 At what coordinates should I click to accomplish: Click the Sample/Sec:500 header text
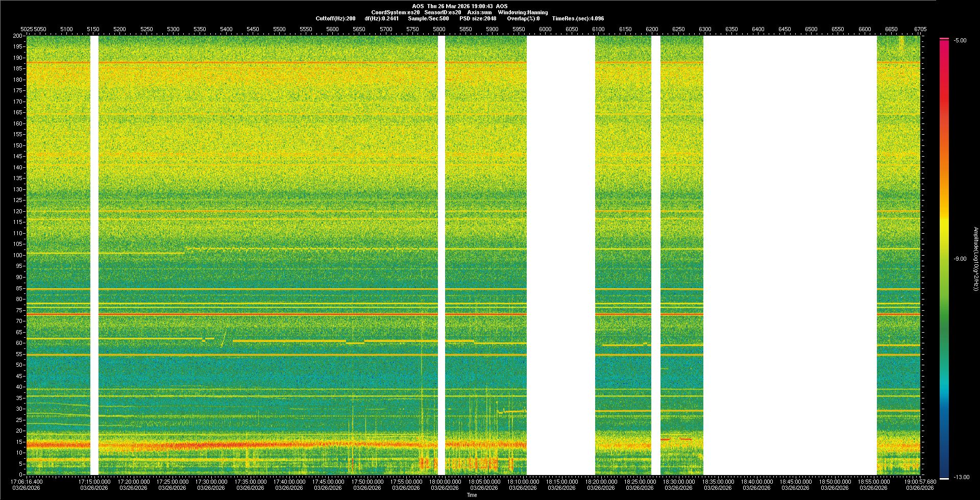point(428,18)
